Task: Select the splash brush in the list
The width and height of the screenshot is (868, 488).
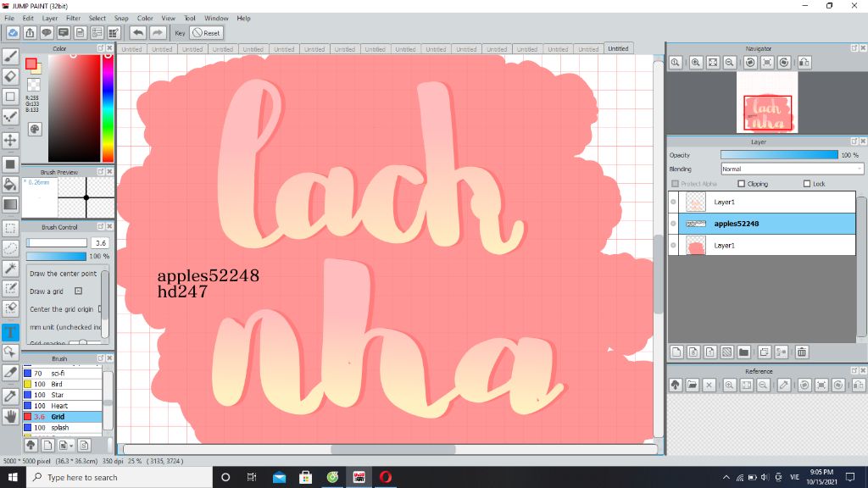Action: click(62, 428)
